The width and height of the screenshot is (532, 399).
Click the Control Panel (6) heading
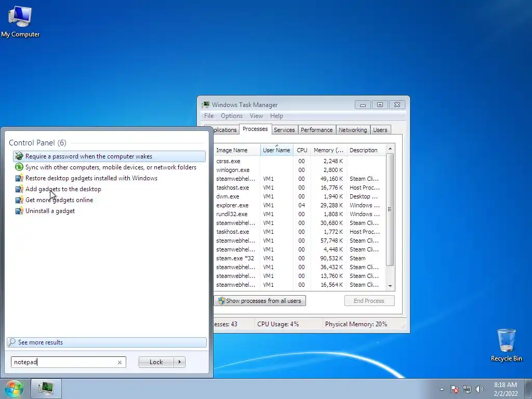pyautogui.click(x=37, y=143)
